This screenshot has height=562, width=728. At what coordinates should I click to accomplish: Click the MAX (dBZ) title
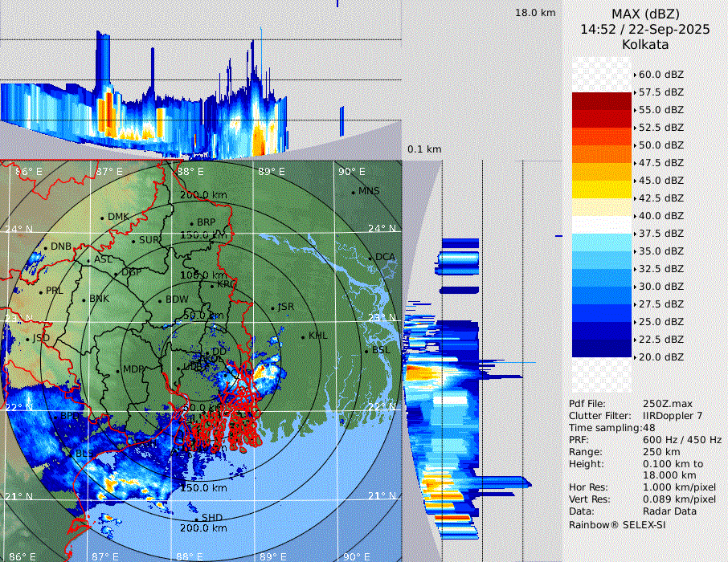pyautogui.click(x=644, y=14)
